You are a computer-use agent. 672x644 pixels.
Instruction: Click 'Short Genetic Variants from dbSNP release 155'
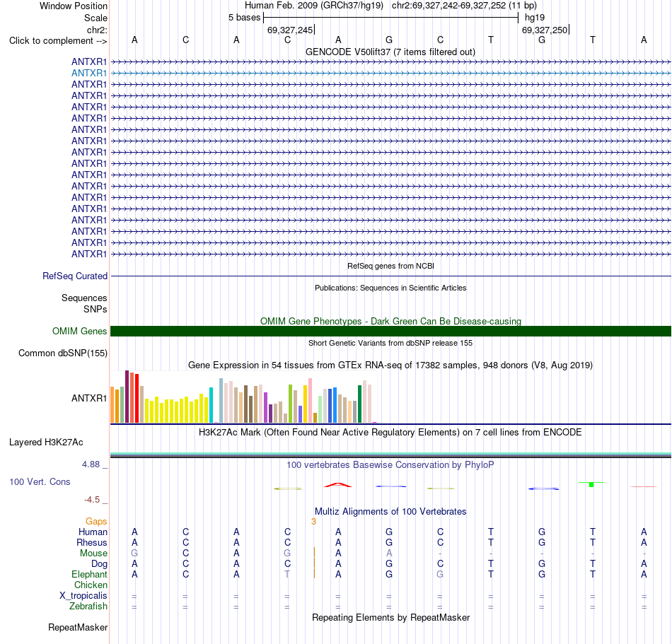tap(390, 343)
